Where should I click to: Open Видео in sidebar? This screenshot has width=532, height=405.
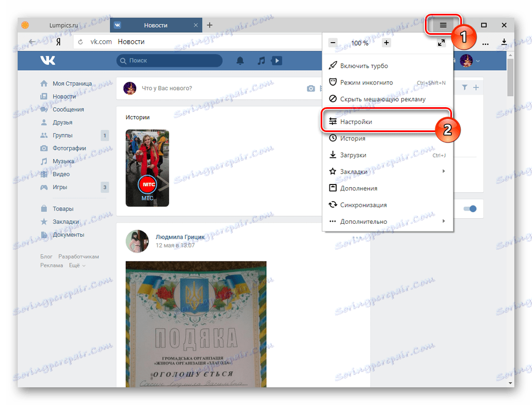pyautogui.click(x=61, y=174)
